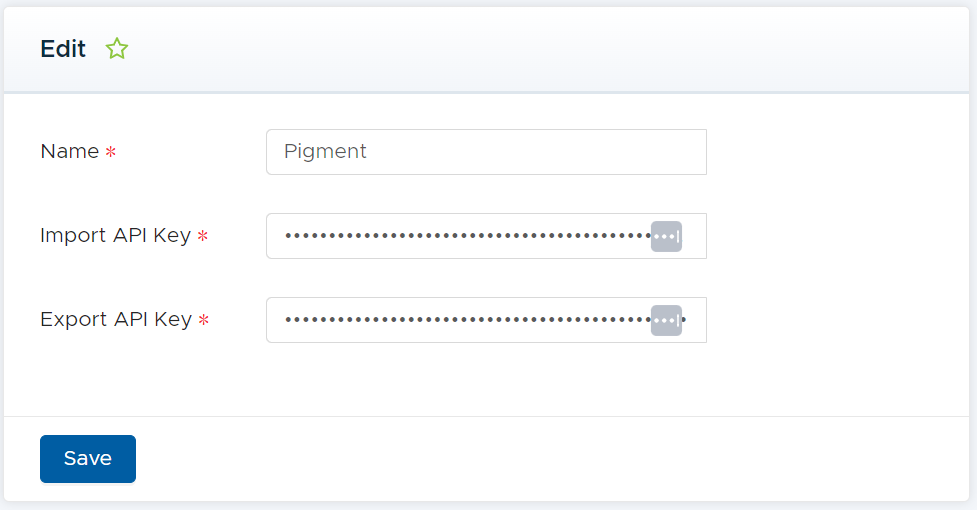Image resolution: width=977 pixels, height=510 pixels.
Task: Click the password manager icon in Export API Key
Action: coord(666,321)
